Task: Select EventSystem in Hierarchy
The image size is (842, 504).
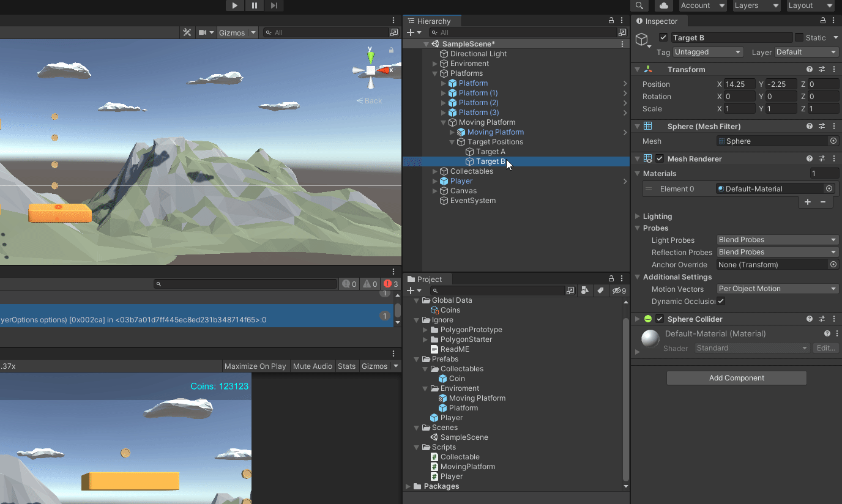Action: [472, 201]
